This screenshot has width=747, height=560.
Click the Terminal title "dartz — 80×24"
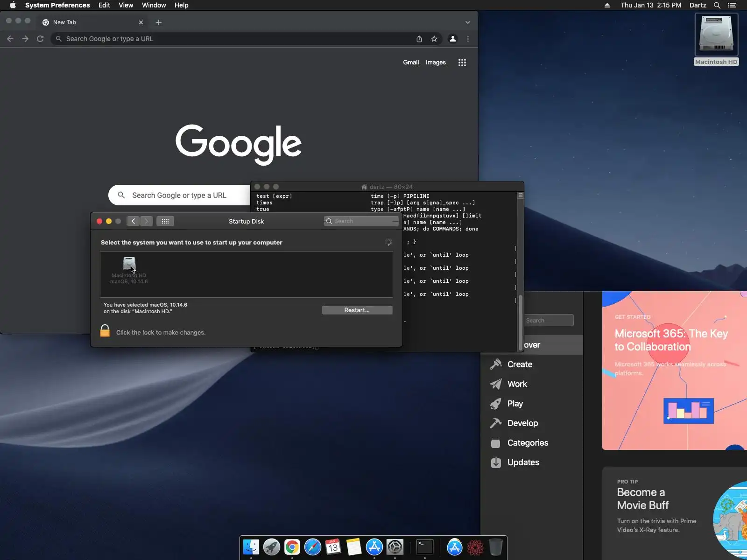point(391,187)
